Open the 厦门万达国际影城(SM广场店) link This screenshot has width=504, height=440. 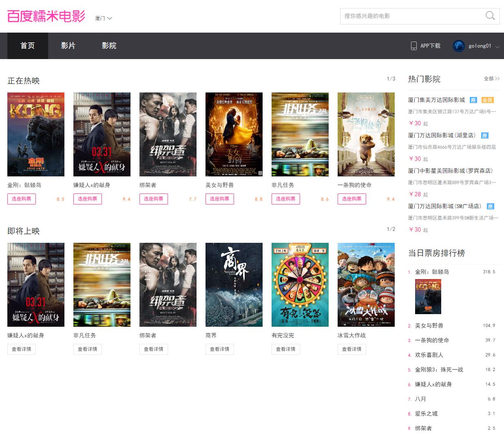(445, 207)
